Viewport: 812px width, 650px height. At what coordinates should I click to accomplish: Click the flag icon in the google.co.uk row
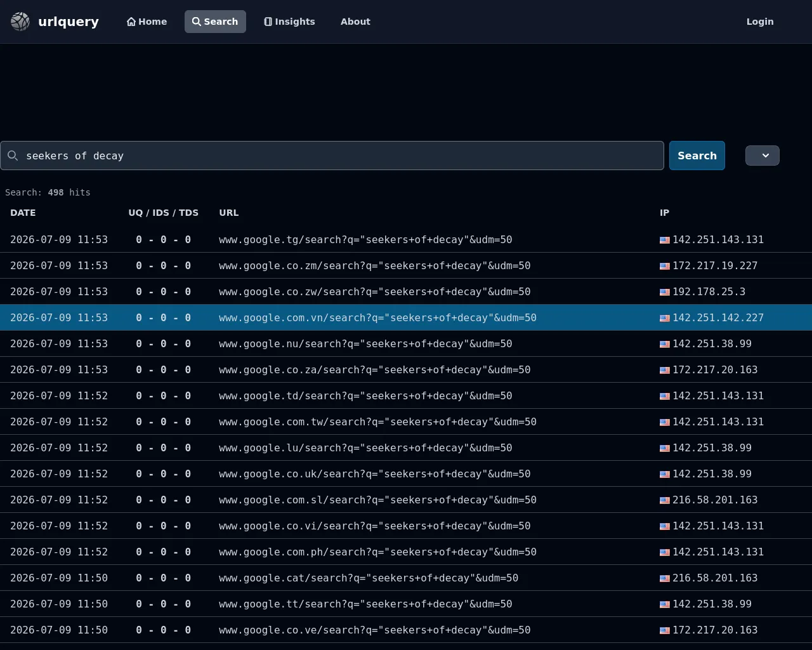(665, 474)
